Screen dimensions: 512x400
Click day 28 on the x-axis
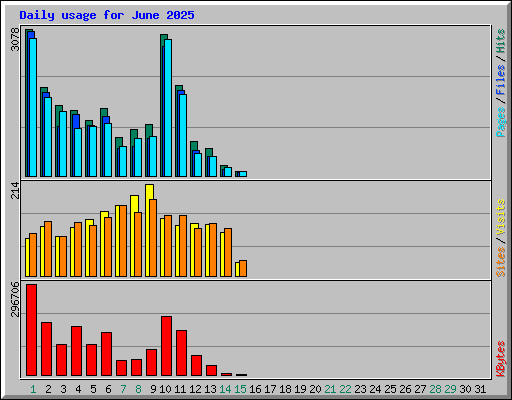435,389
